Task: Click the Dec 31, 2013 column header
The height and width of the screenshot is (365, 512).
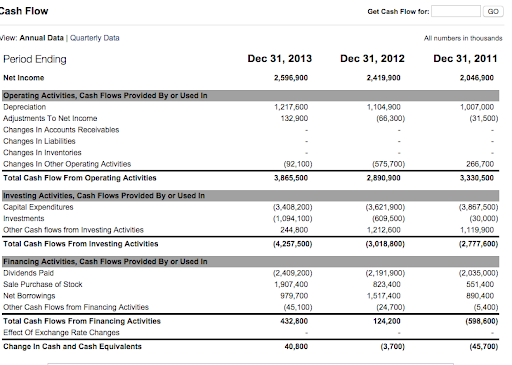Action: click(x=279, y=59)
